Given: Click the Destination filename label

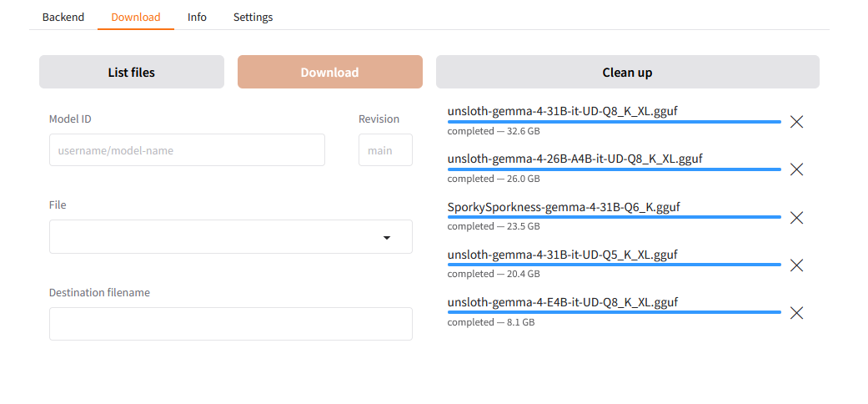Looking at the screenshot, I should pyautogui.click(x=100, y=293).
